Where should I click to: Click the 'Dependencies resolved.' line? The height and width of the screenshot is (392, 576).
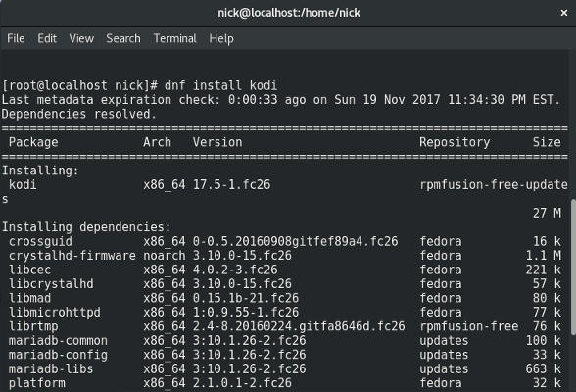(x=78, y=114)
